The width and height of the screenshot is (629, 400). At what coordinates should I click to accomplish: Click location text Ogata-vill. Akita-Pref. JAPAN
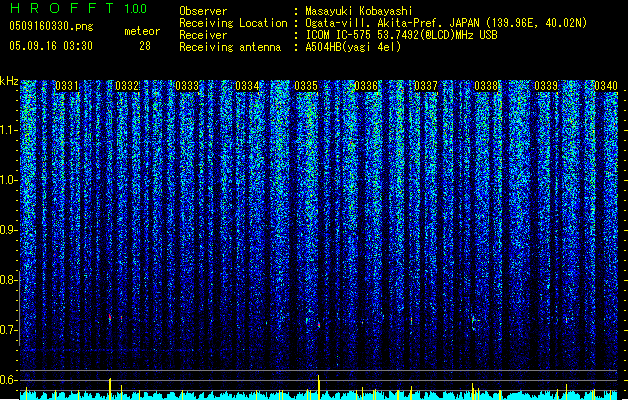click(392, 23)
